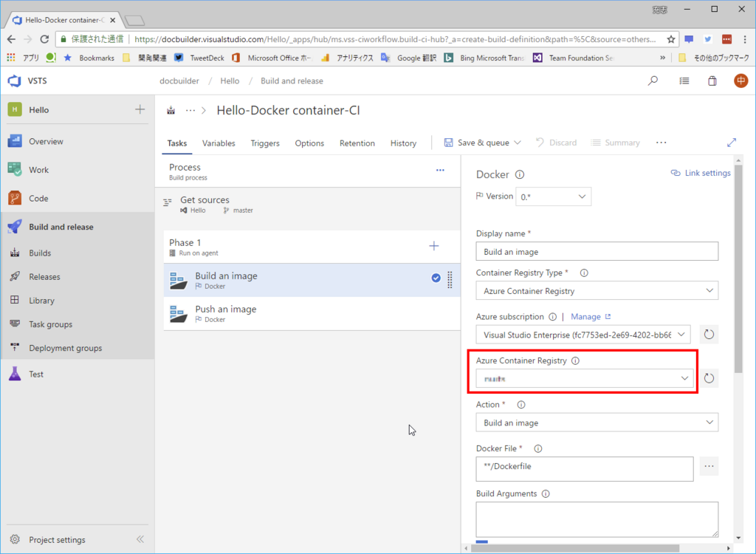Image resolution: width=756 pixels, height=554 pixels.
Task: Switch to the History tab
Action: pos(403,143)
